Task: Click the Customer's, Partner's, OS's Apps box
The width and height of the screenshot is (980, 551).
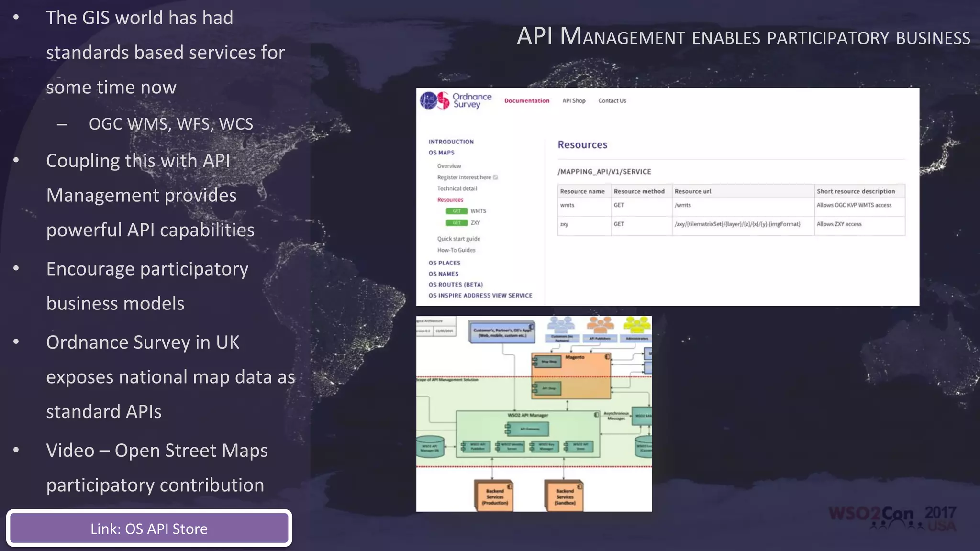Action: [x=501, y=332]
